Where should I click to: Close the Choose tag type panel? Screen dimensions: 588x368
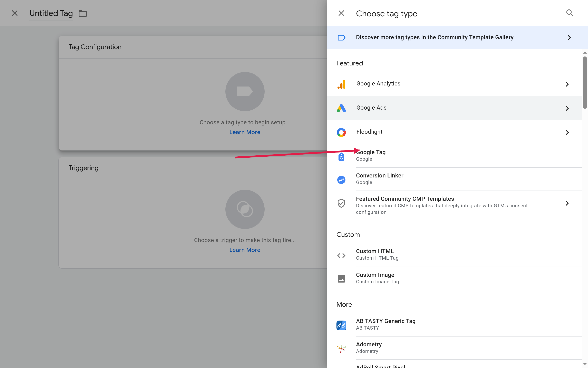pos(341,13)
